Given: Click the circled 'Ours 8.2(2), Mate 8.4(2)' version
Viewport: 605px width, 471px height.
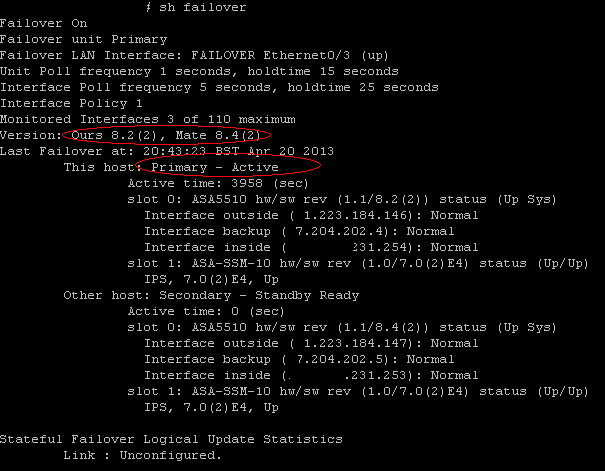Looking at the screenshot, I should coord(166,135).
